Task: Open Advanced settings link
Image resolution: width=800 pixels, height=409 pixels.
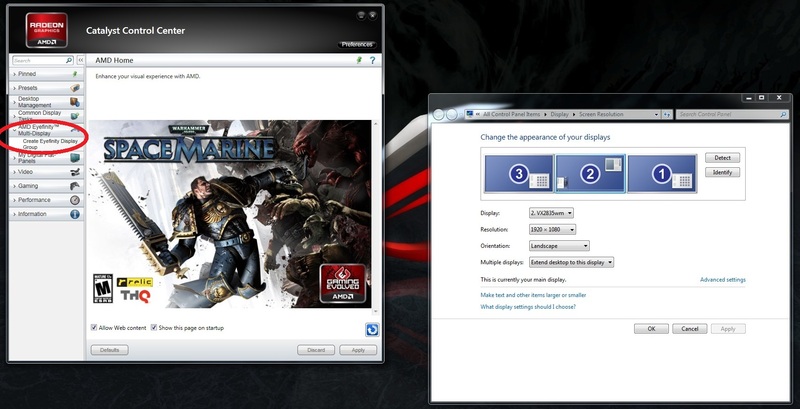Action: click(722, 279)
